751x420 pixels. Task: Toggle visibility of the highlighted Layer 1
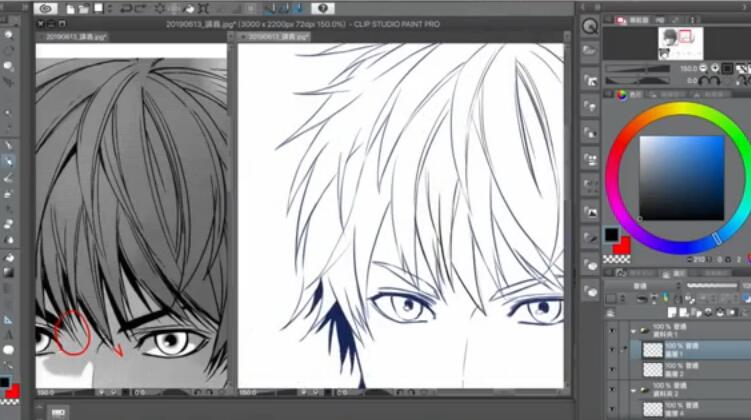coord(612,350)
